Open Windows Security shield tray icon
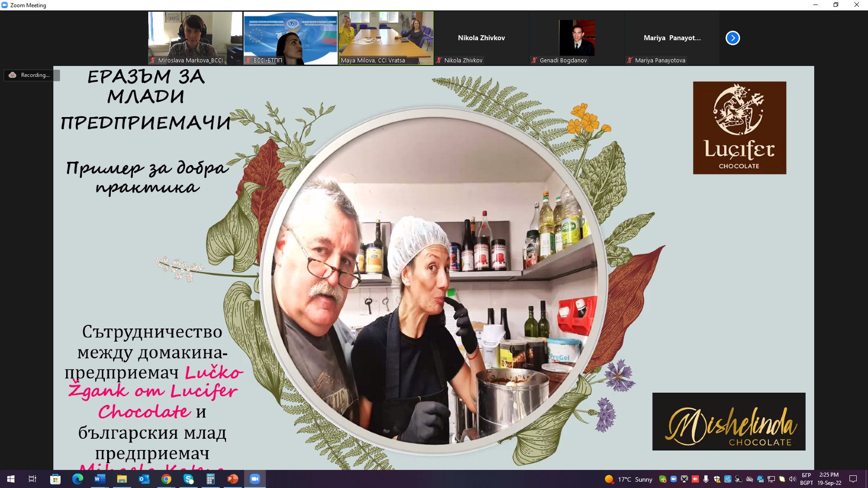The height and width of the screenshot is (488, 868). [x=717, y=479]
